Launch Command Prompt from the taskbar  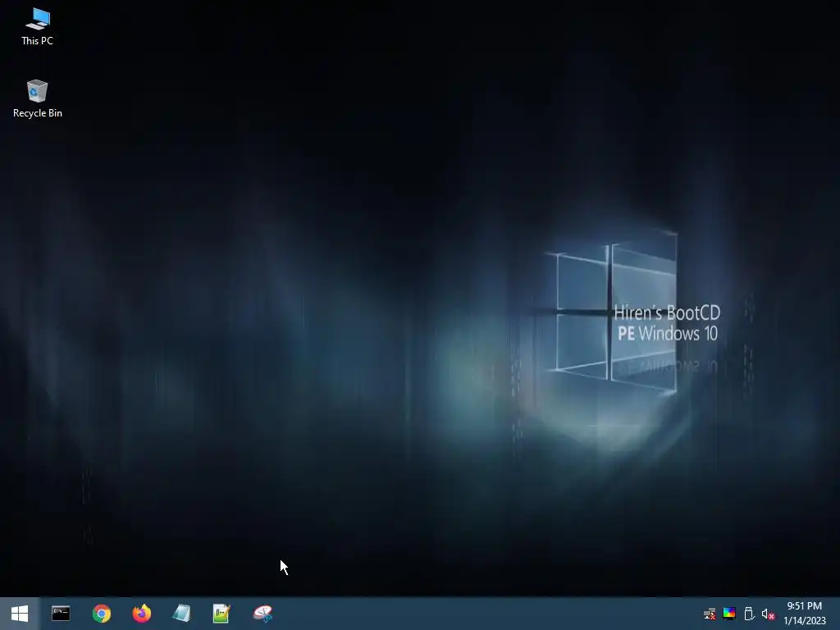click(x=61, y=614)
